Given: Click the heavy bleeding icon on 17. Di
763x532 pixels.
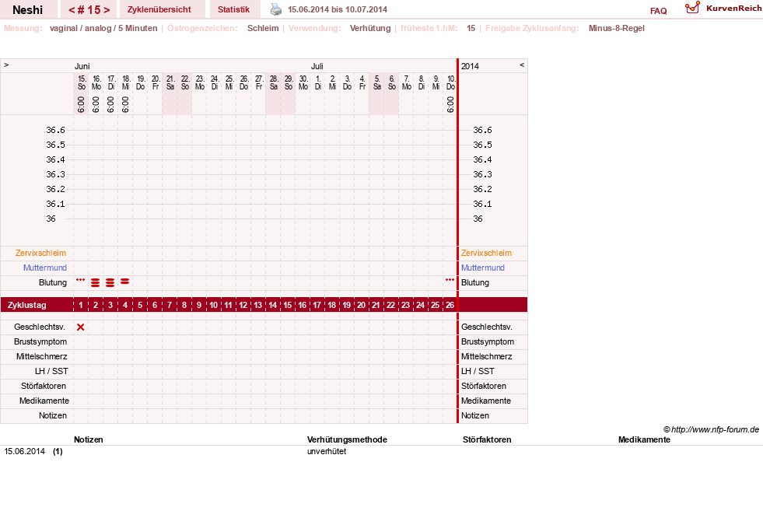Looking at the screenshot, I should coord(110,282).
